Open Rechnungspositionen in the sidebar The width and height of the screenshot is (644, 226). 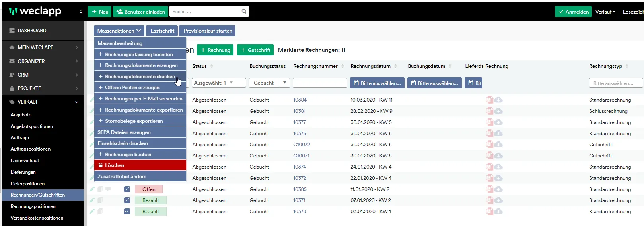33,206
